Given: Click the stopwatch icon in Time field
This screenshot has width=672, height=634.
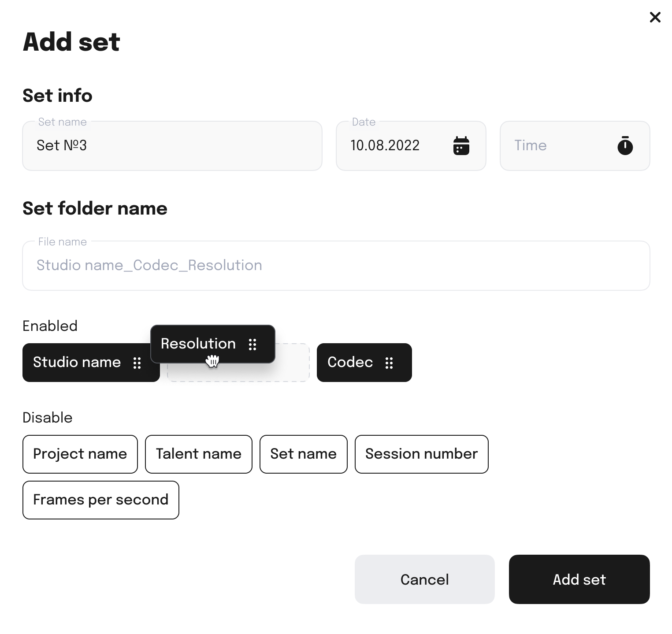Looking at the screenshot, I should [625, 146].
